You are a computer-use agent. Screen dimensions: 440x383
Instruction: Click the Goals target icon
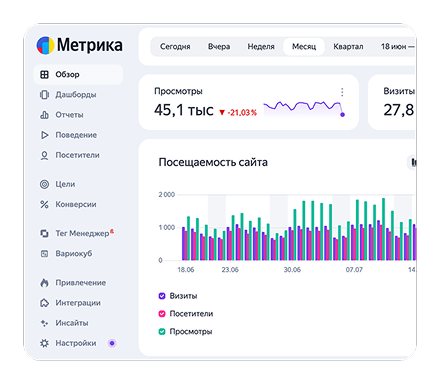point(44,184)
